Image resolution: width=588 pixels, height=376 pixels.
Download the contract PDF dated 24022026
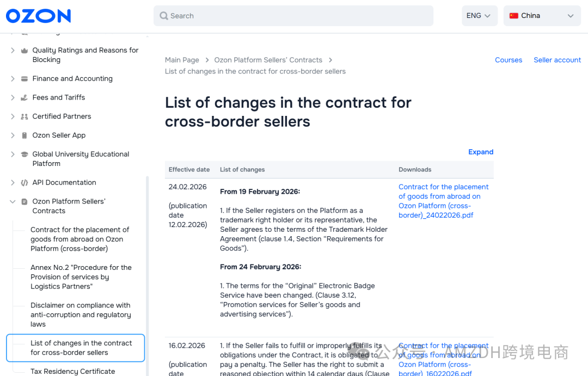[x=444, y=201]
